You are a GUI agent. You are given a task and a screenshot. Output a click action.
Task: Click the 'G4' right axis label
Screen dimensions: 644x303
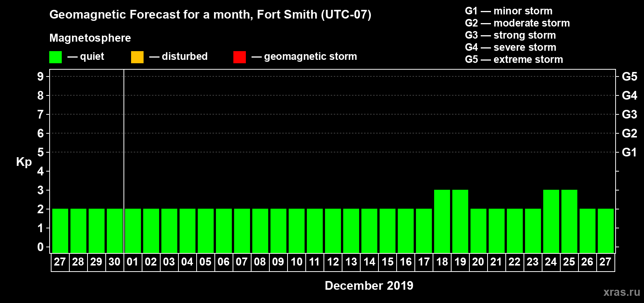coord(630,95)
